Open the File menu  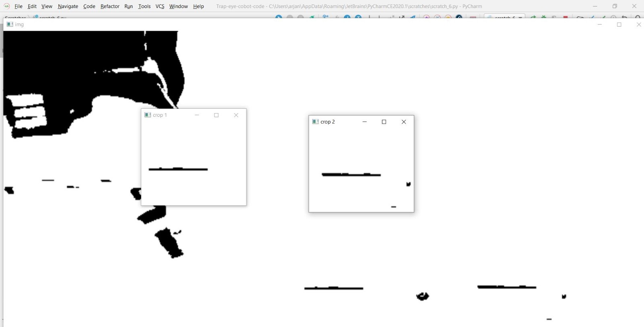point(19,6)
